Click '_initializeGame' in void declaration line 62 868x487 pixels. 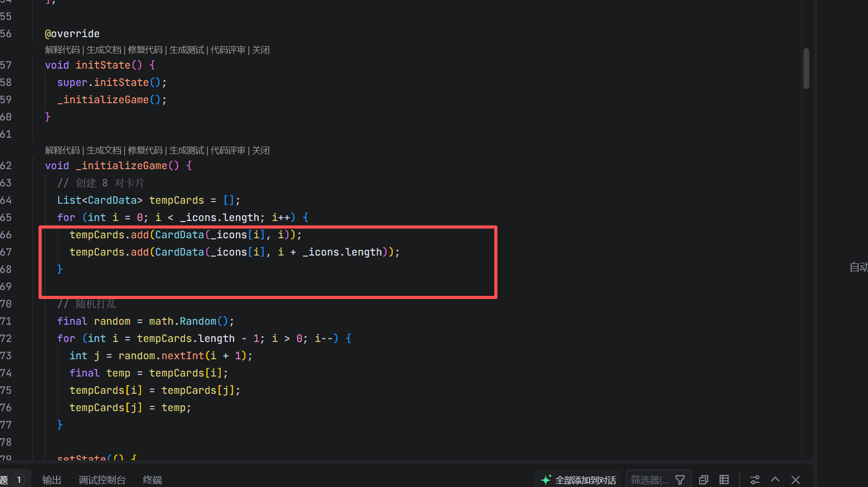[122, 165]
